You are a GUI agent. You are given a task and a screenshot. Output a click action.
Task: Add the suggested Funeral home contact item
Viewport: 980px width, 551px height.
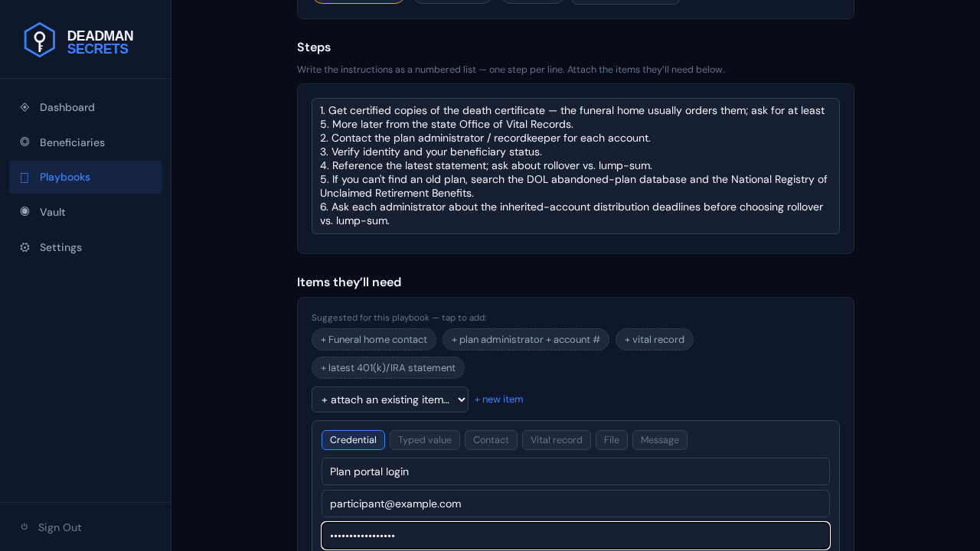[374, 340]
